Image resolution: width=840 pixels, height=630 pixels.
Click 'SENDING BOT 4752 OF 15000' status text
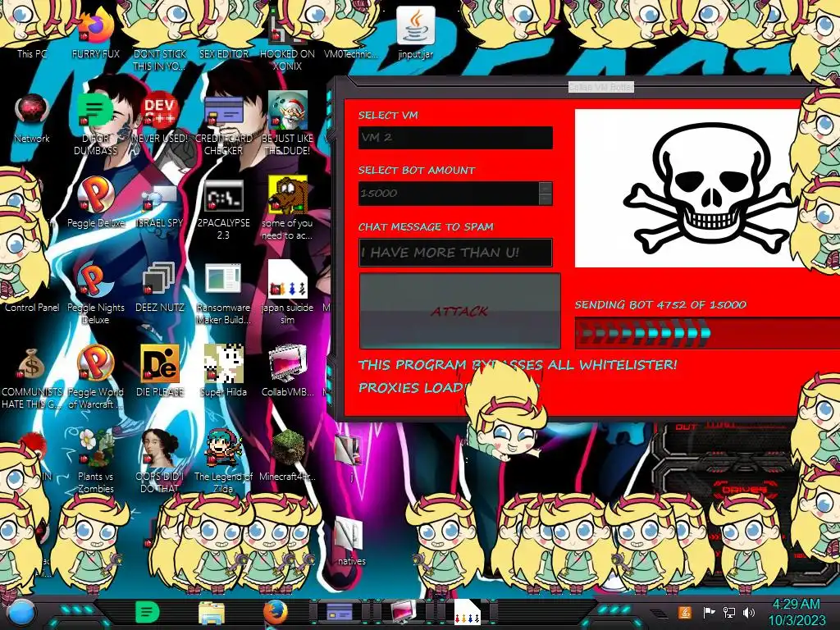[660, 305]
